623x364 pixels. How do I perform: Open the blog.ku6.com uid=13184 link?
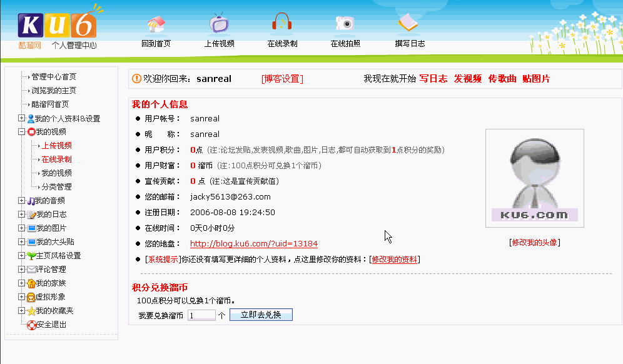[x=254, y=243]
